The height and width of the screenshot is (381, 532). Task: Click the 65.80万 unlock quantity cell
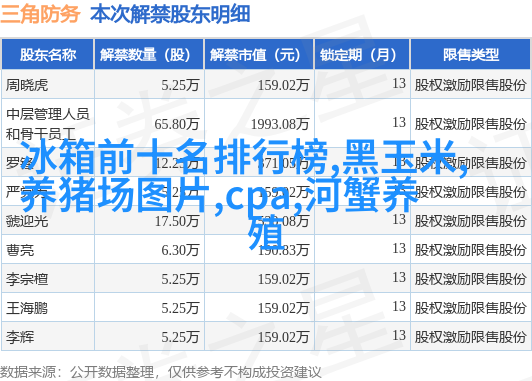pos(176,124)
